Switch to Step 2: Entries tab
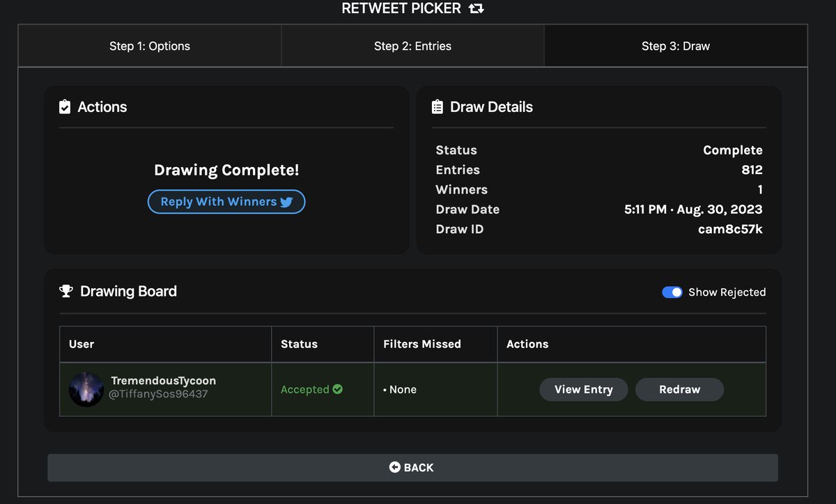The width and height of the screenshot is (836, 504). coord(413,46)
